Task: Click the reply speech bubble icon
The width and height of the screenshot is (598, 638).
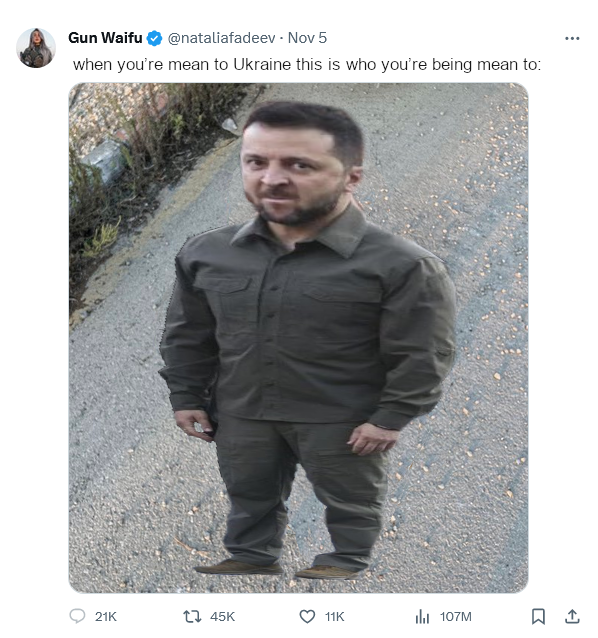Action: pyautogui.click(x=77, y=616)
